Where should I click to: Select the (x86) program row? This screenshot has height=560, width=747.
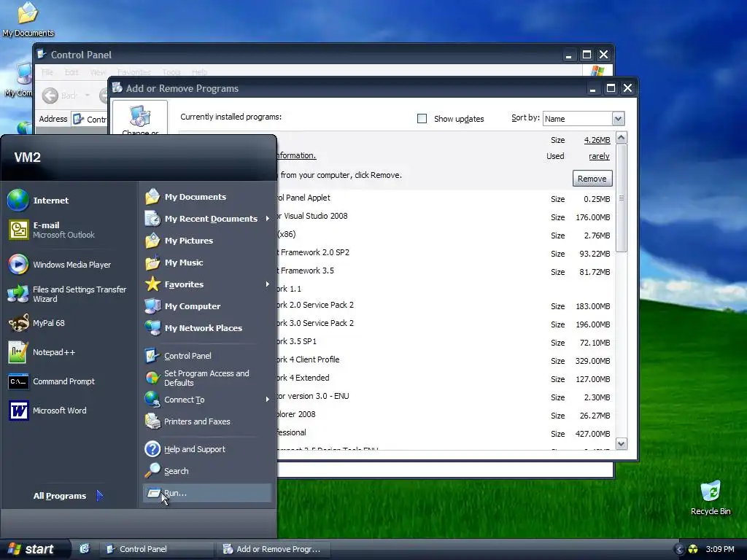coord(446,235)
